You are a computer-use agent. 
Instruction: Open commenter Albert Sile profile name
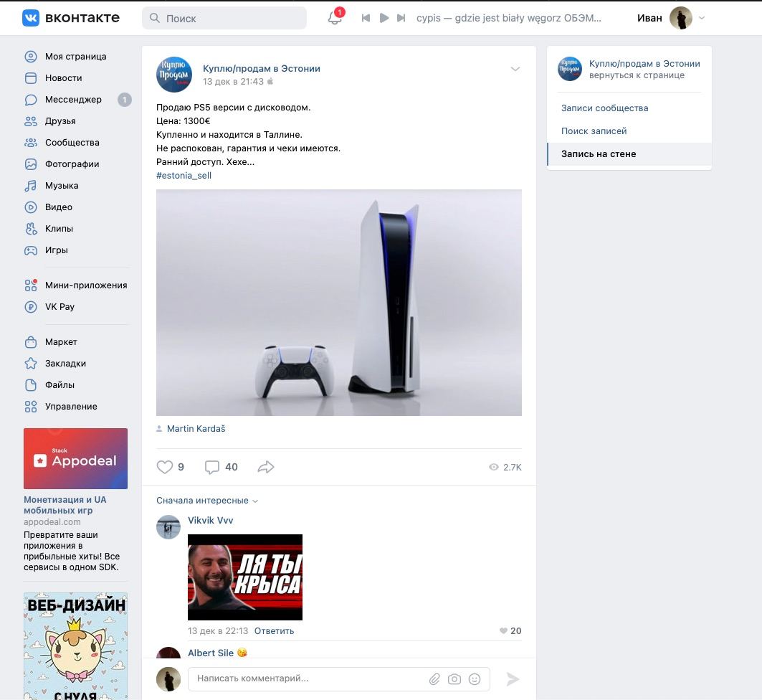point(211,653)
